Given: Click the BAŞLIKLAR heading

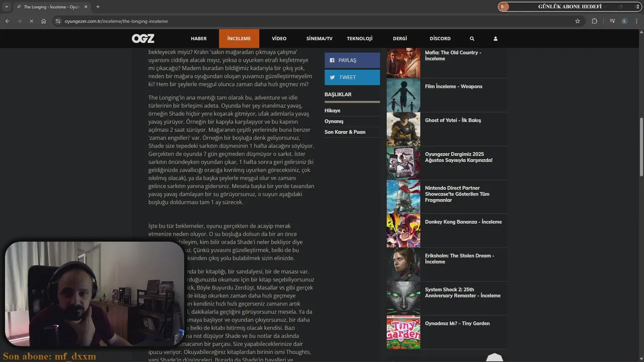Looking at the screenshot, I should (x=338, y=95).
